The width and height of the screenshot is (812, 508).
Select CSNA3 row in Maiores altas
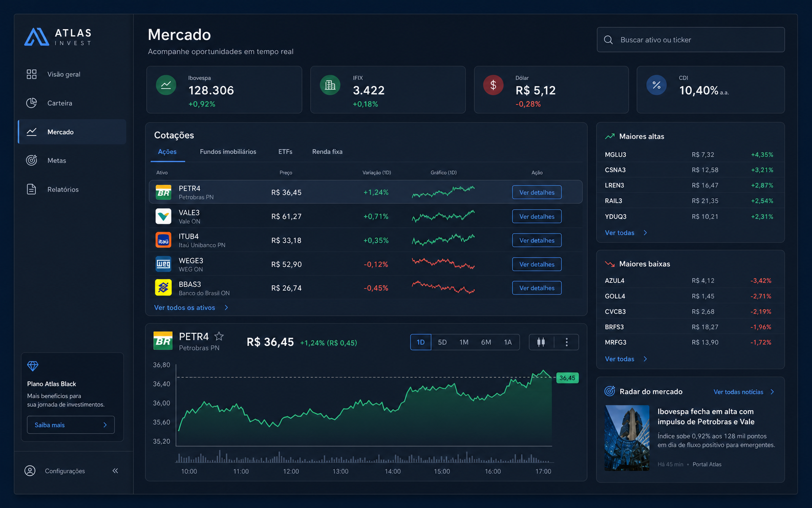tap(689, 170)
